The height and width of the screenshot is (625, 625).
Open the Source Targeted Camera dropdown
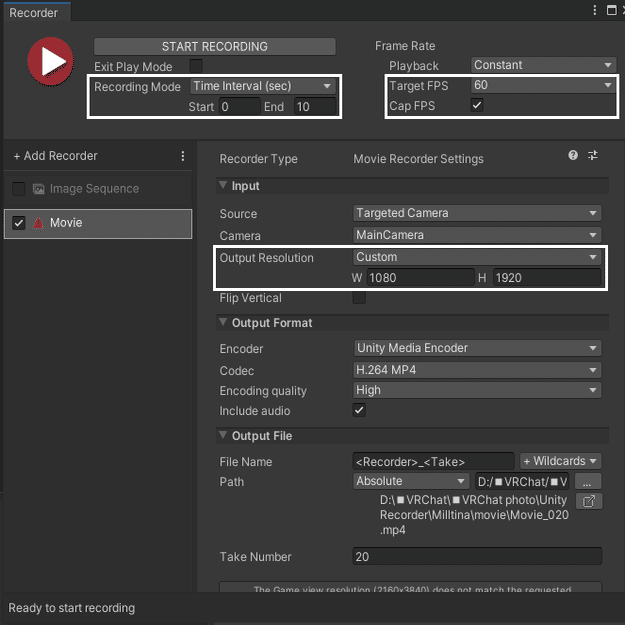477,213
